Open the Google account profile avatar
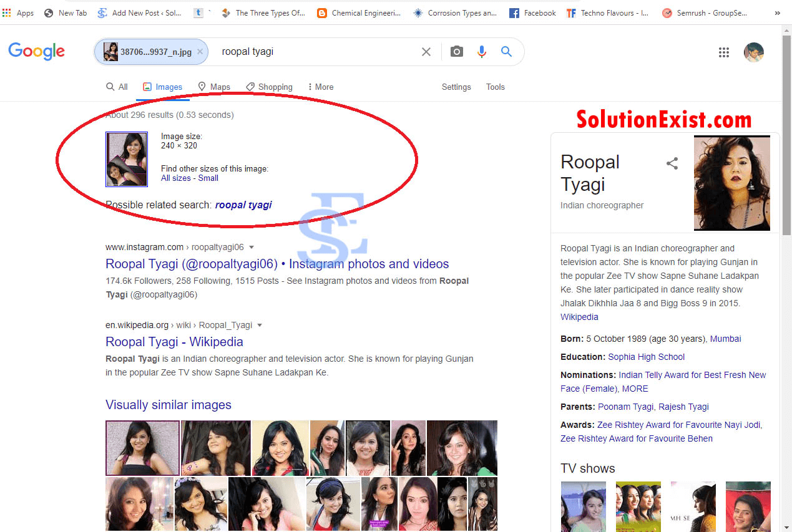792x532 pixels. pos(754,52)
